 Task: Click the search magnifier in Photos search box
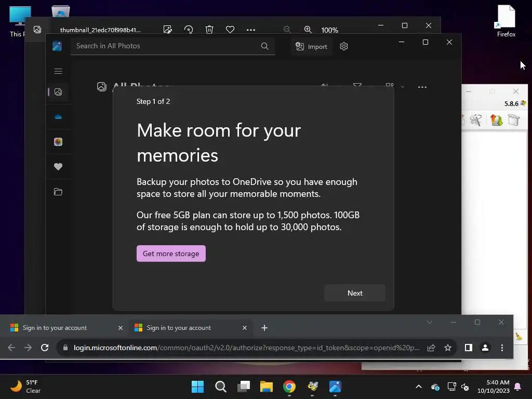coord(265,46)
